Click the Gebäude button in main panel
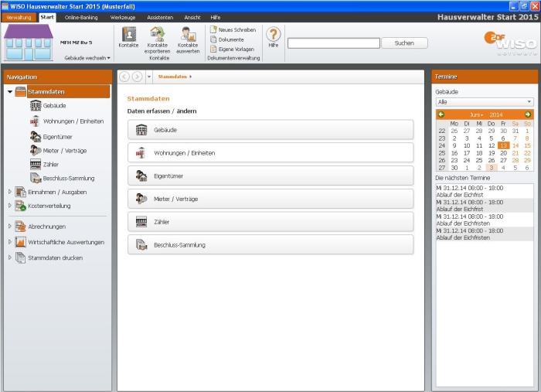541x392 pixels. (270, 130)
